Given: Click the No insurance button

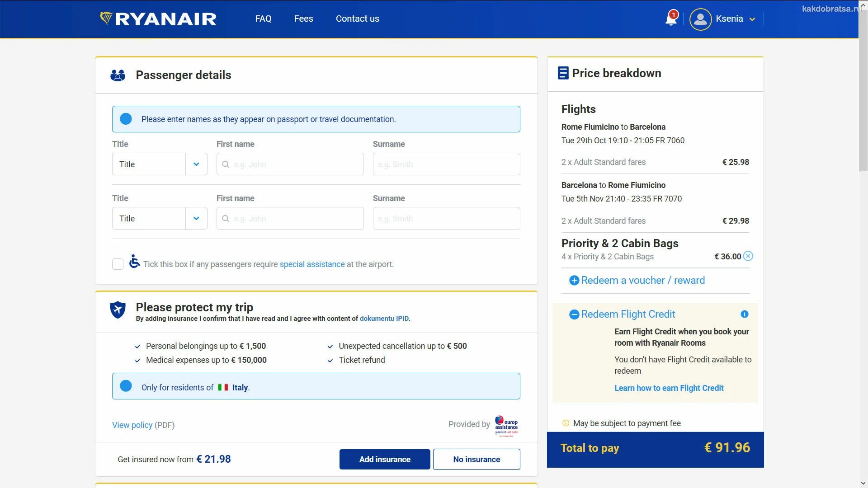Looking at the screenshot, I should [x=476, y=459].
